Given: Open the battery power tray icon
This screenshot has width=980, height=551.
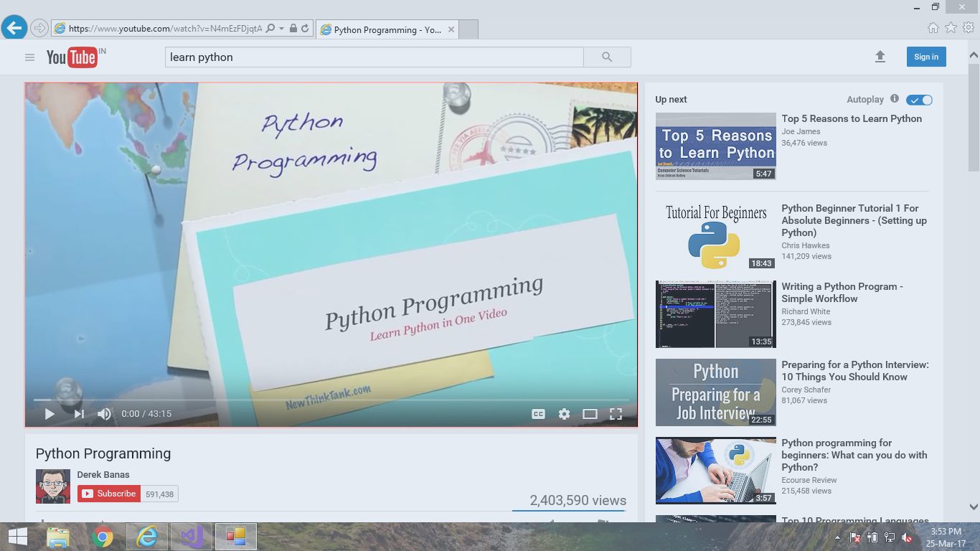Looking at the screenshot, I should (x=872, y=537).
